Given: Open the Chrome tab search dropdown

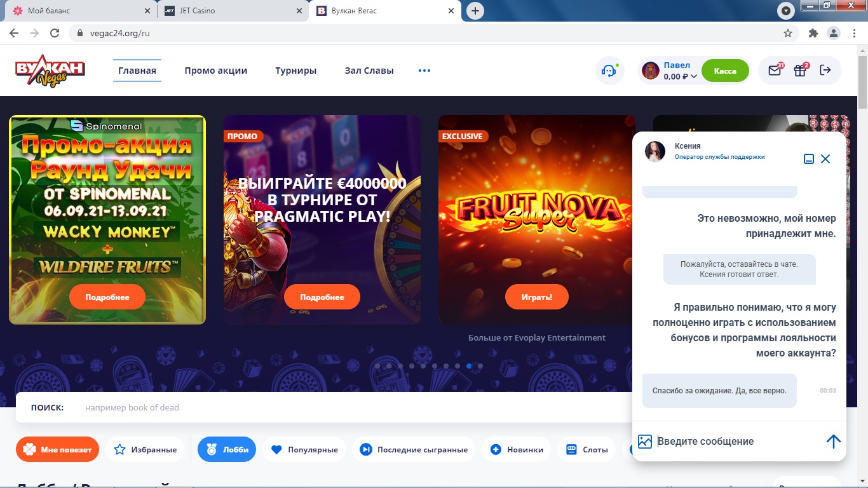Looking at the screenshot, I should 786,11.
